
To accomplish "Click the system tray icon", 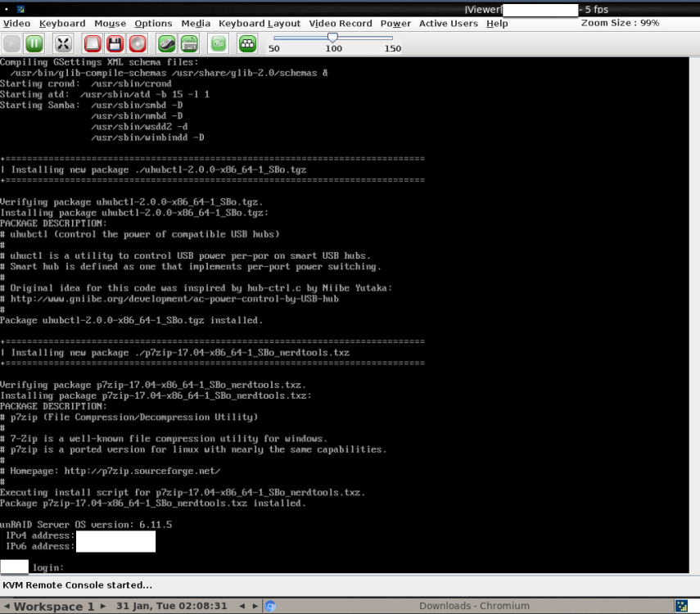I will coord(681,606).
